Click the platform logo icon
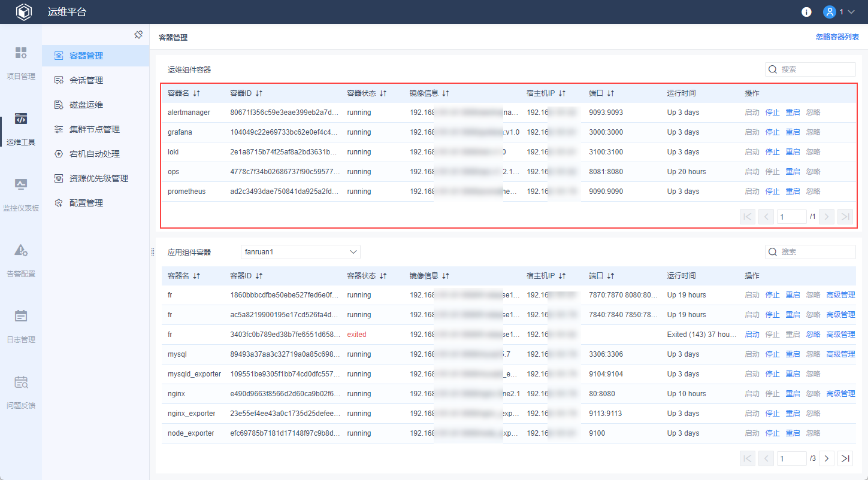This screenshot has height=480, width=868. (23, 12)
